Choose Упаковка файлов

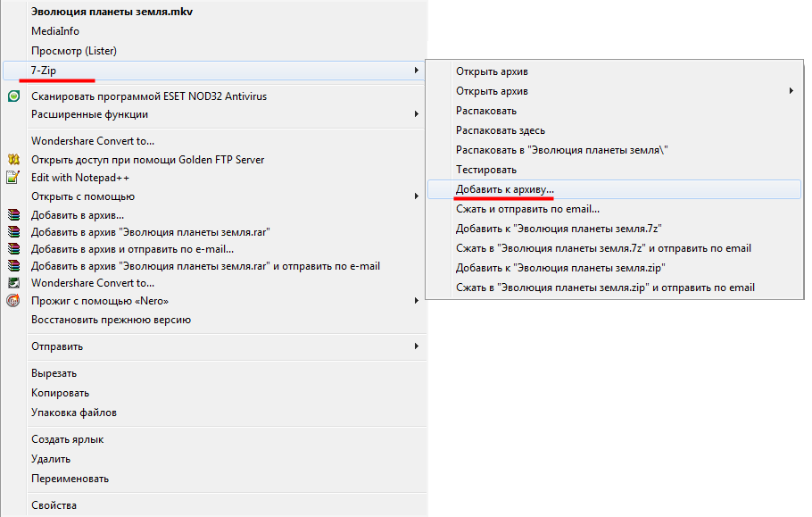74,413
